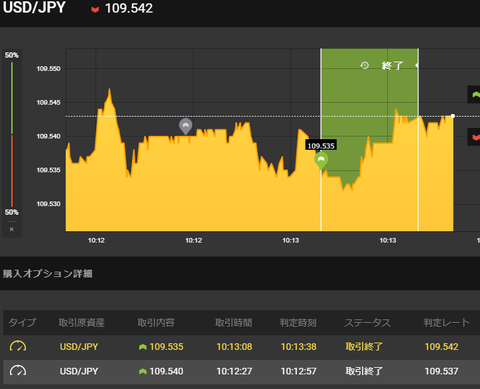The height and width of the screenshot is (389, 480).
Task: Click the red down arrow beside 109.542
Action: click(x=95, y=9)
